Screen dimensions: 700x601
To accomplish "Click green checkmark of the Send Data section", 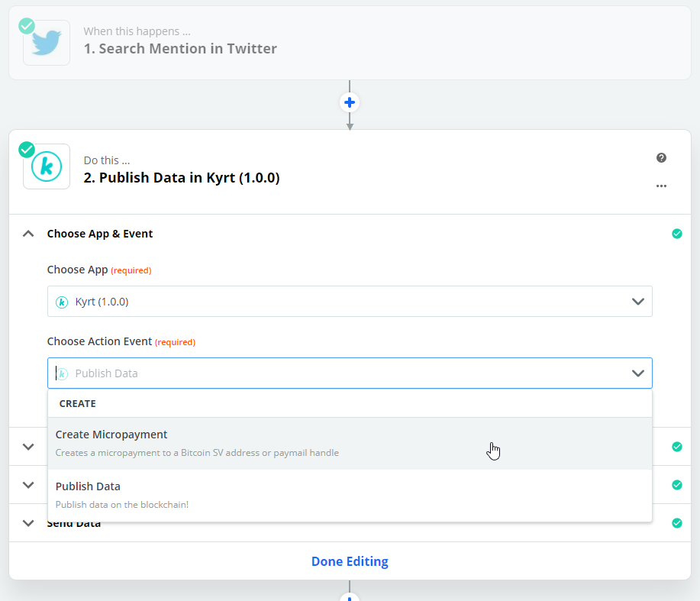I will click(x=677, y=523).
